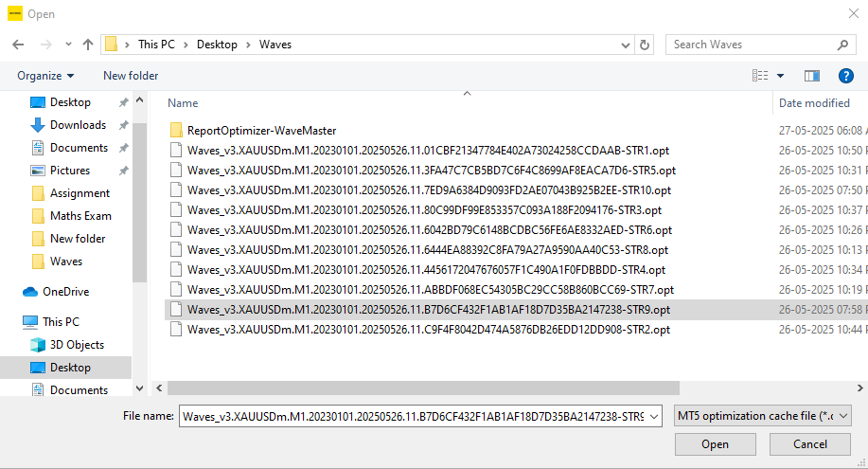Open the Assignment folder in sidebar
The height and width of the screenshot is (469, 868).
80,193
